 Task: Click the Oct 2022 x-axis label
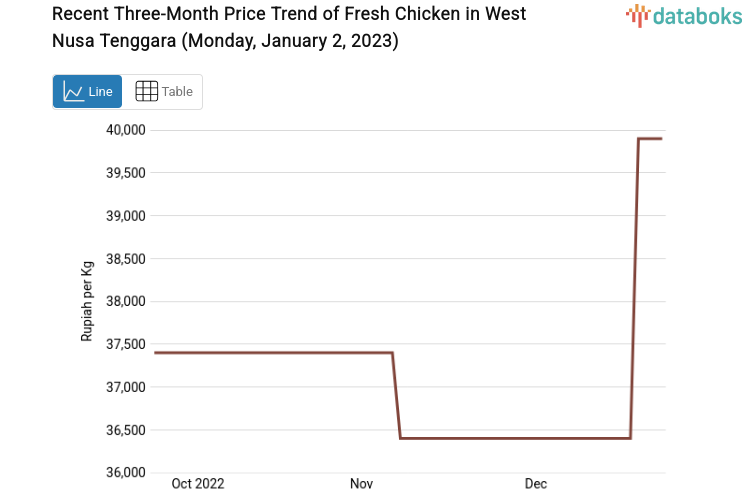(198, 484)
